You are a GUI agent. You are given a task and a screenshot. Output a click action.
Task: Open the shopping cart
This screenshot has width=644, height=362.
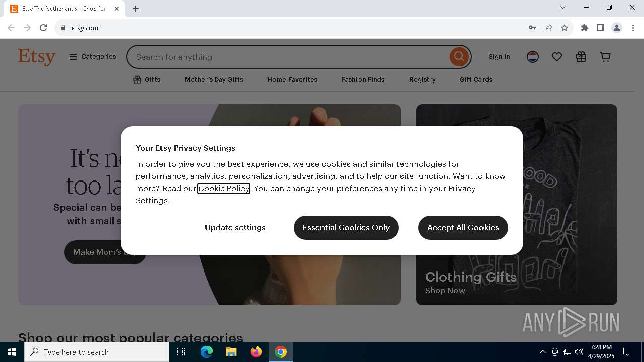coord(605,57)
